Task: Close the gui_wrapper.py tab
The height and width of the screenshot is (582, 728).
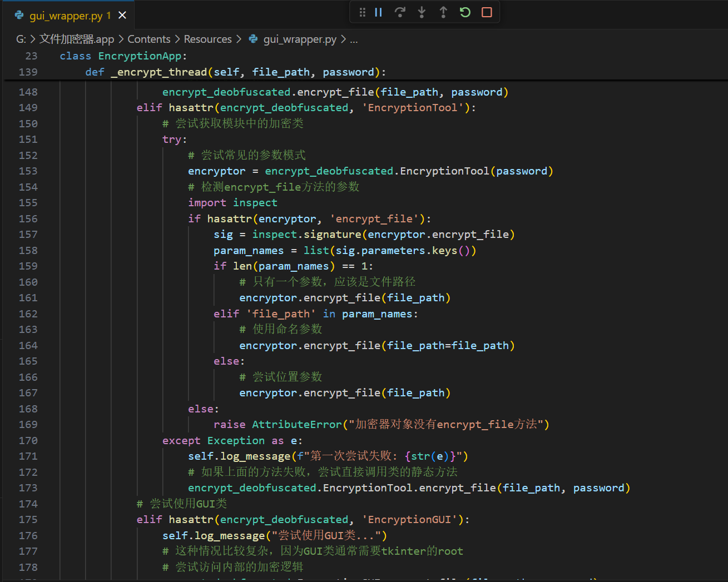Action: (x=122, y=16)
